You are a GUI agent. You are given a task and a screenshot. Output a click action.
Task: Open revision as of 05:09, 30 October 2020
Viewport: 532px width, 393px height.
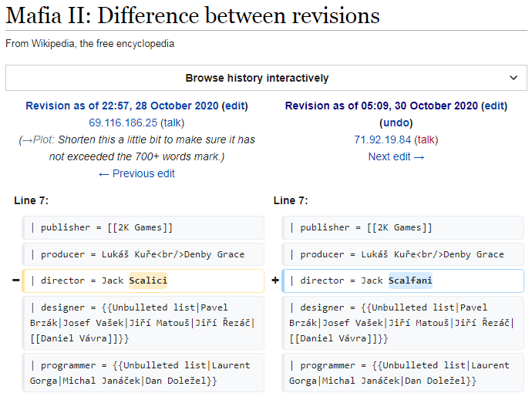coord(382,106)
